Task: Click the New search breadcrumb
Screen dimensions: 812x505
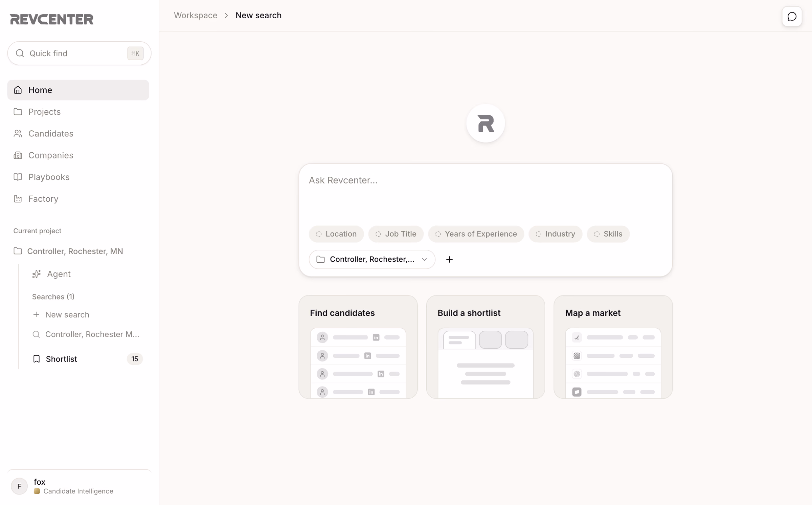Action: pos(258,15)
